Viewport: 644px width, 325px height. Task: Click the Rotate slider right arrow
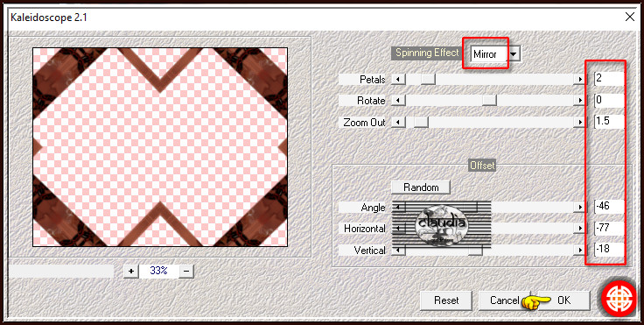pyautogui.click(x=580, y=101)
